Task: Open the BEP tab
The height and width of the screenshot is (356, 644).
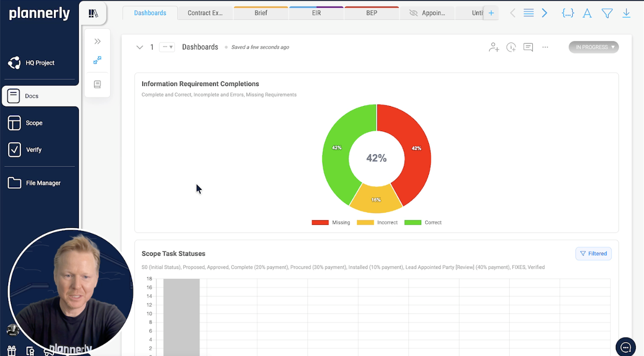Action: [x=372, y=13]
